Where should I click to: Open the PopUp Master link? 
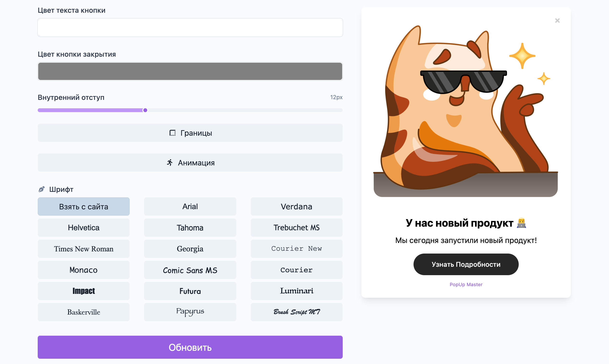pos(466,285)
